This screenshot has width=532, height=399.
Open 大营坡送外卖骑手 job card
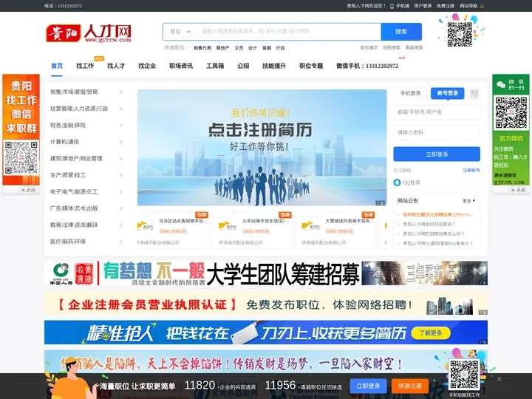pyautogui.click(x=335, y=231)
